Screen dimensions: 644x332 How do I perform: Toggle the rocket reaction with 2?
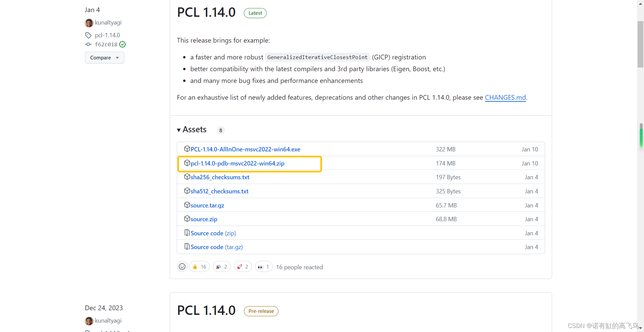click(x=243, y=267)
